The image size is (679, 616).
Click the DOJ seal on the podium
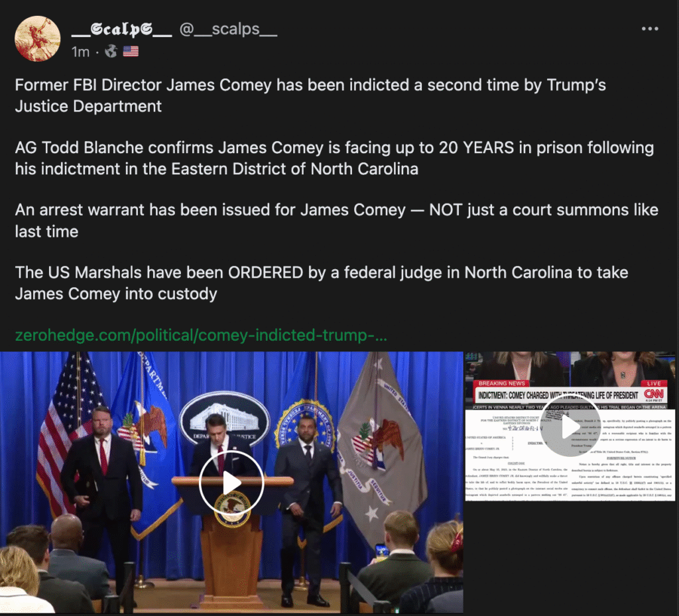click(x=233, y=509)
